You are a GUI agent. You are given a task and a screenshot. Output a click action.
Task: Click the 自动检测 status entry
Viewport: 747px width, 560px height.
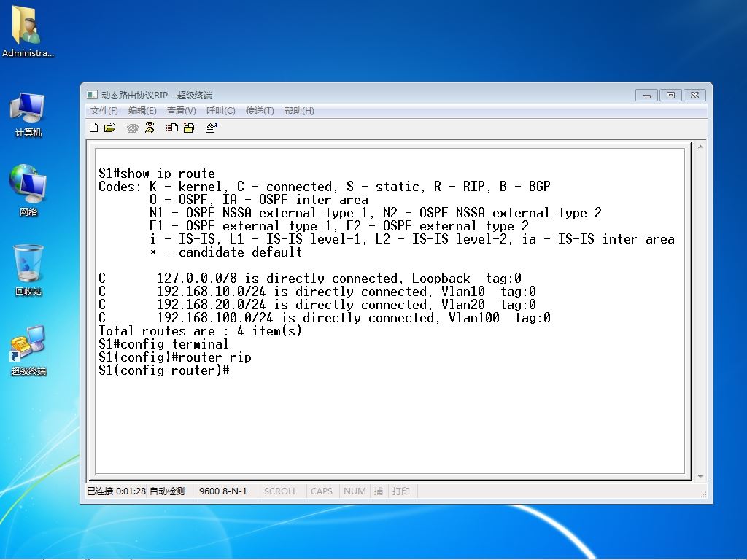167,491
